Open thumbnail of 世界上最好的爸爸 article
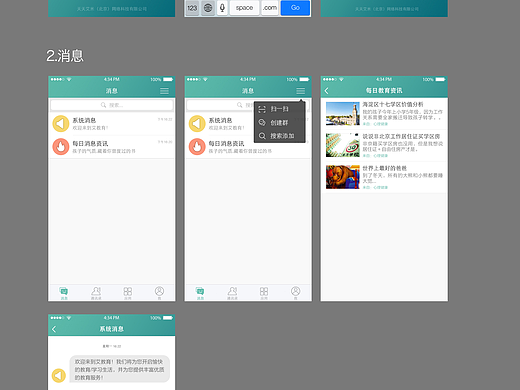 click(343, 177)
